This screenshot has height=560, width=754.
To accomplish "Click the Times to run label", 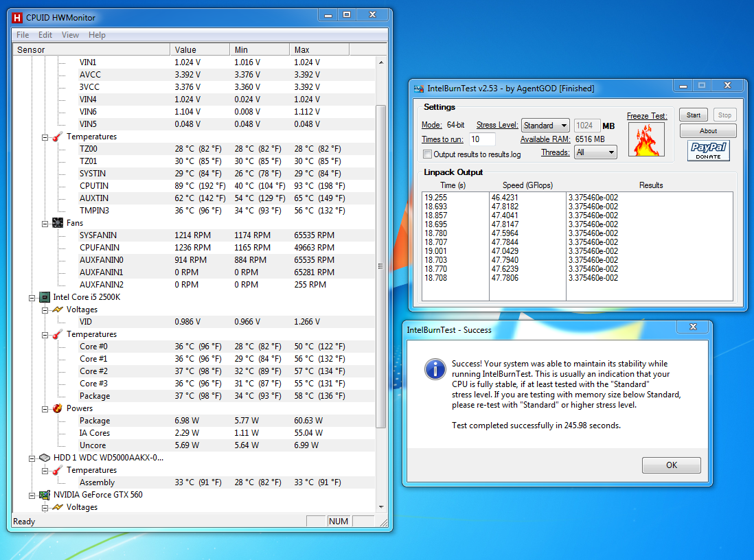I will click(442, 139).
